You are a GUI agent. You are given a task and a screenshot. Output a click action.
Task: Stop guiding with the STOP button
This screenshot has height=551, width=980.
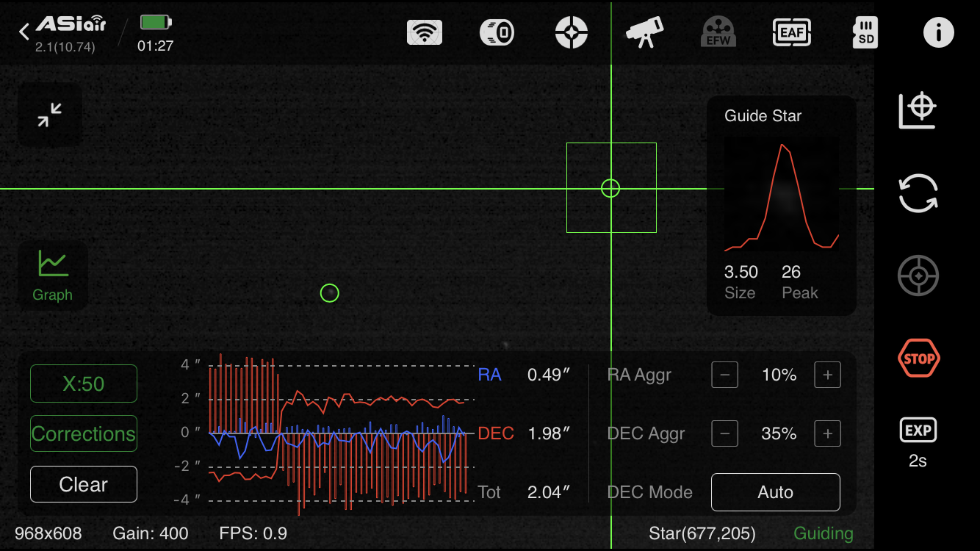point(918,359)
